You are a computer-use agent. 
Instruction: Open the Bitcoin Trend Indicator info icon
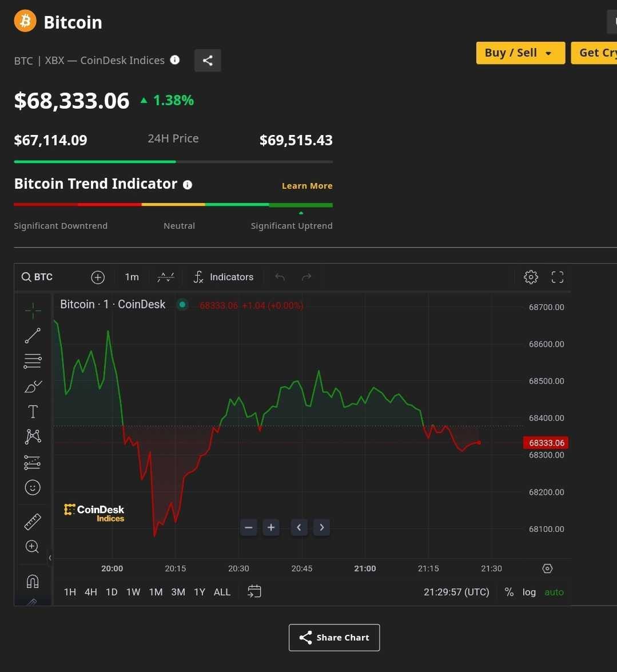click(x=188, y=185)
